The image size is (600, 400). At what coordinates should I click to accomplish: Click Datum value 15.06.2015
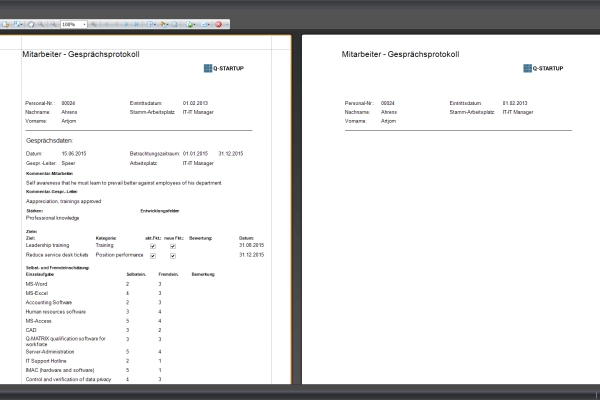(x=74, y=153)
